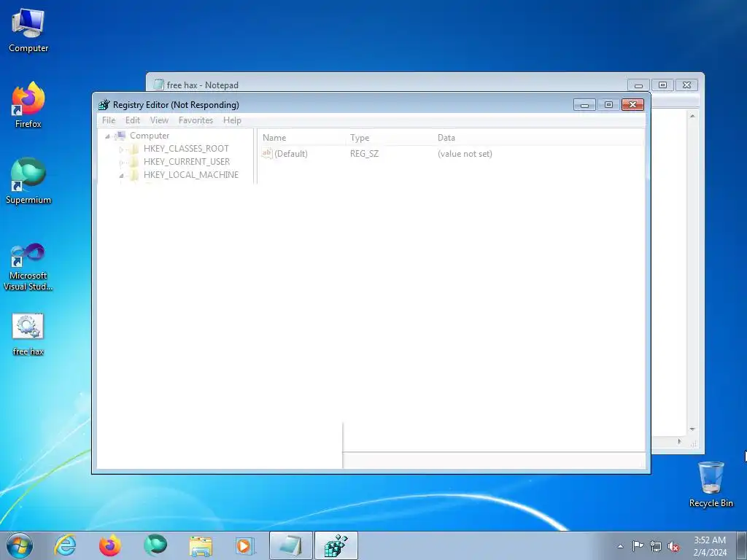This screenshot has height=560, width=747.
Task: Click the Registry Editor title bar icon
Action: tap(104, 105)
